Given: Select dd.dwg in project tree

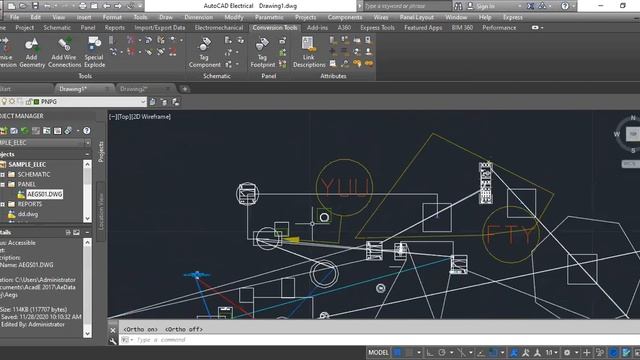Looking at the screenshot, I should 28,214.
